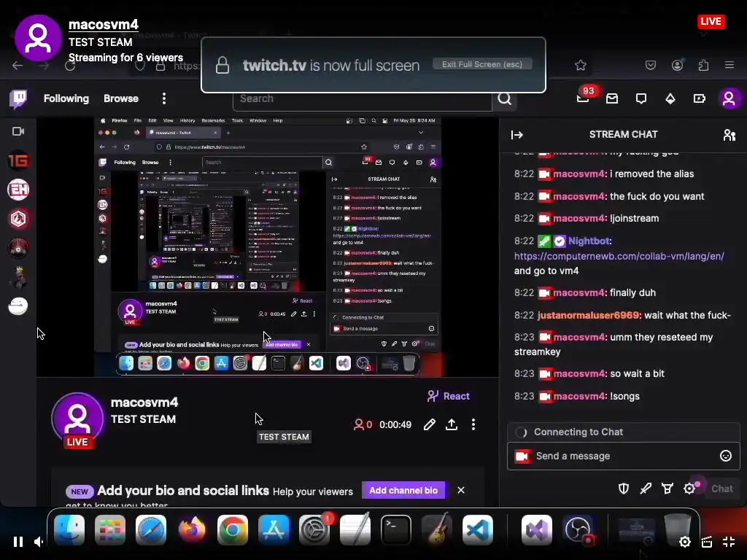Open chat settings gear icon
The width and height of the screenshot is (747, 560).
[689, 489]
